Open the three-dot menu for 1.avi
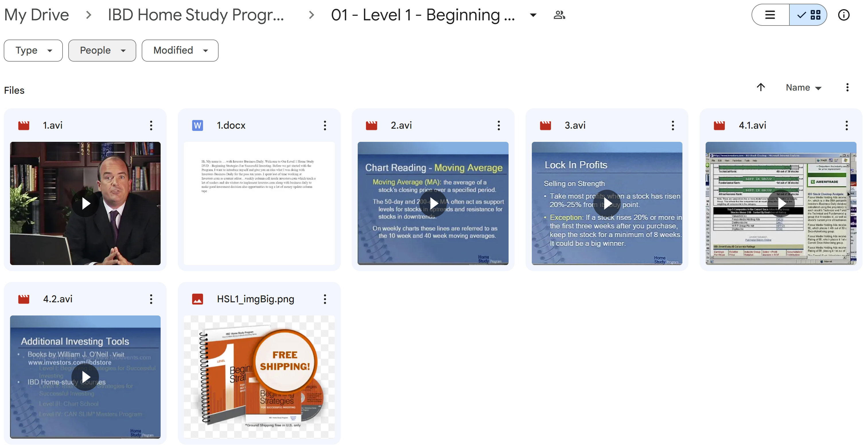868x447 pixels. tap(150, 125)
